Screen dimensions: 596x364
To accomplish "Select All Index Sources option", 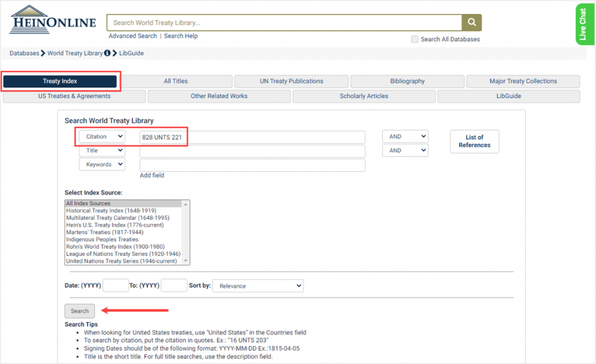I will [x=123, y=204].
